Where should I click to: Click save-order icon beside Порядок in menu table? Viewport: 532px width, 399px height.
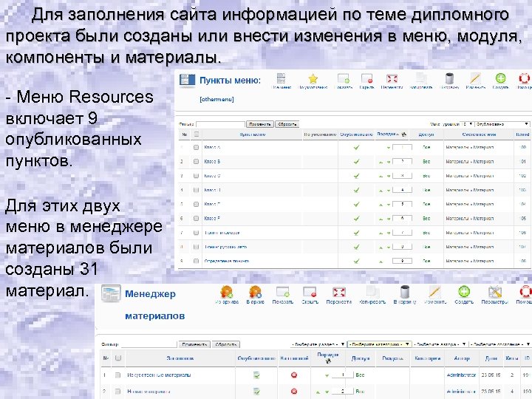[x=403, y=134]
